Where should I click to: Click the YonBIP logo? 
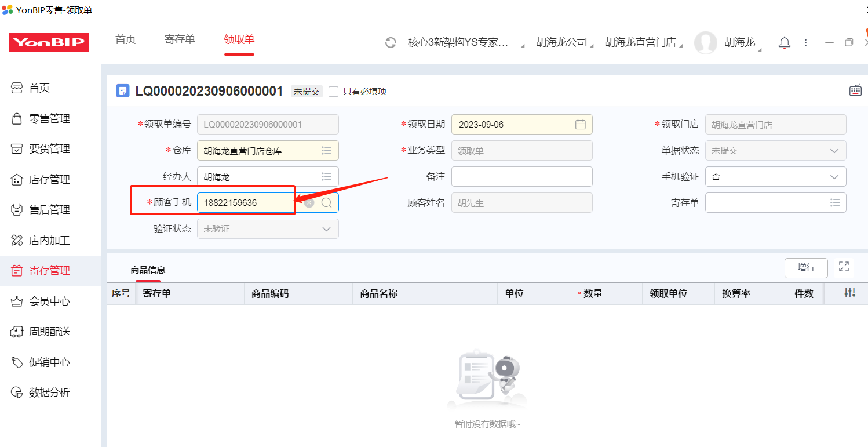click(x=49, y=42)
